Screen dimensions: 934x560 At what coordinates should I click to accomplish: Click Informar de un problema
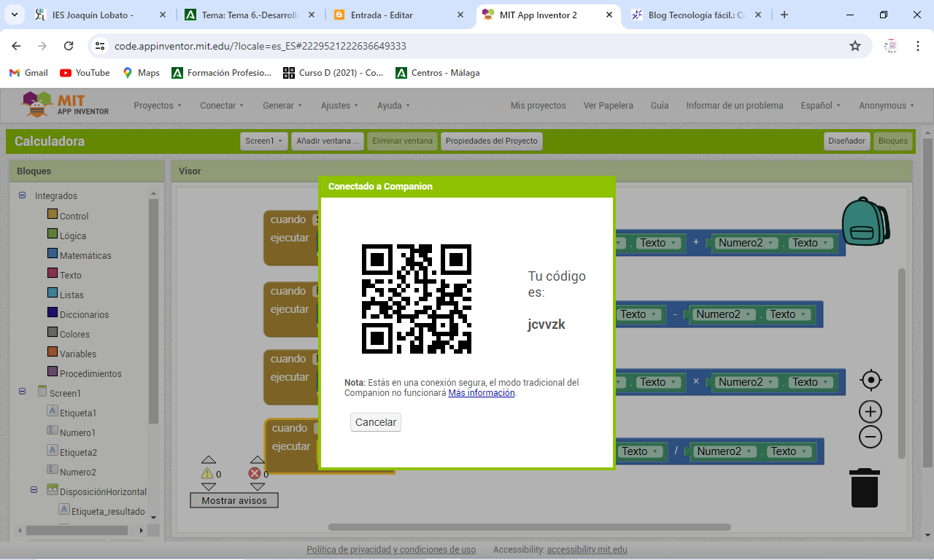pos(735,105)
